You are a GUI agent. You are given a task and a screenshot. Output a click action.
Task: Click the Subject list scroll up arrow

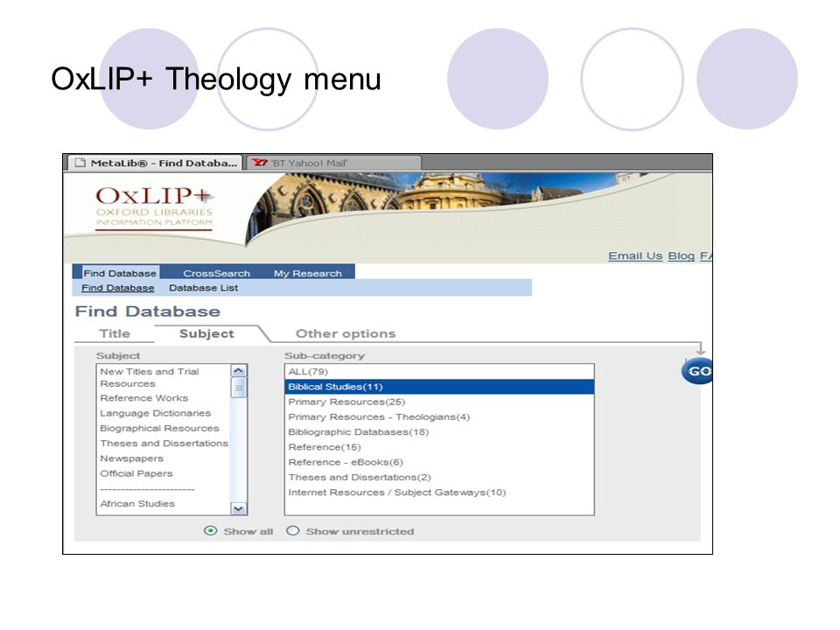point(239,371)
